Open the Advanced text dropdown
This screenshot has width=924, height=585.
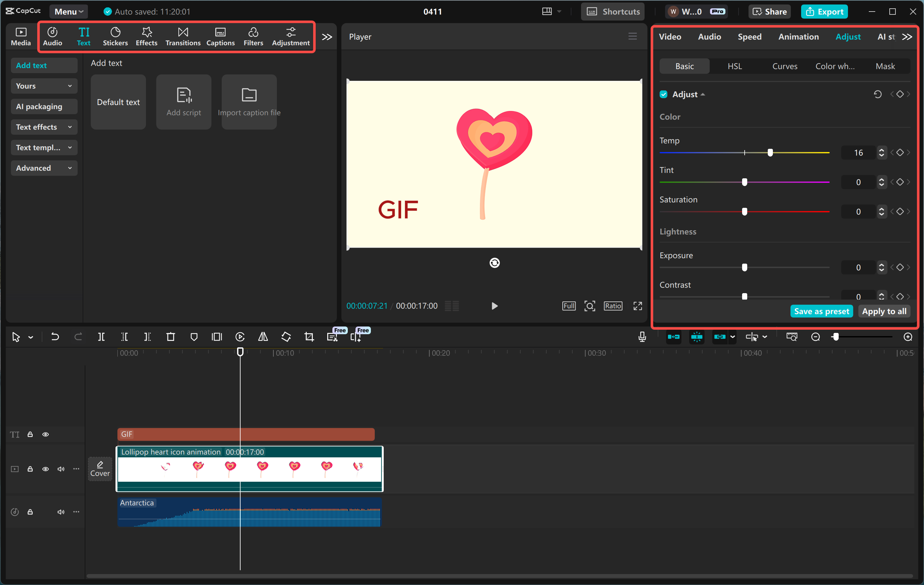(44, 168)
